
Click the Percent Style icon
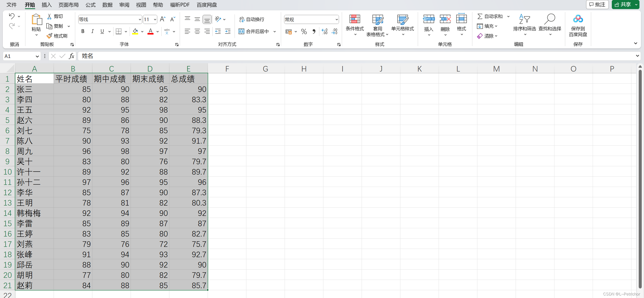pos(304,31)
